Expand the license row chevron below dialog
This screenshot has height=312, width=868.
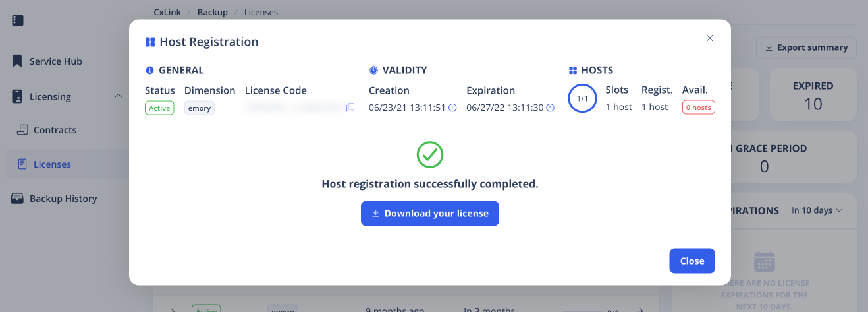point(173,309)
